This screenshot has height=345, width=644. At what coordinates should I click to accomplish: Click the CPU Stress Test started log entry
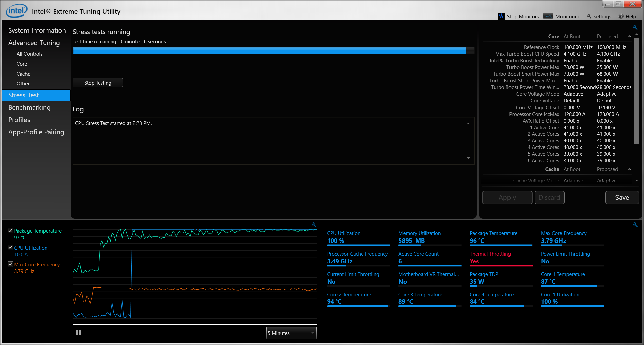pos(113,123)
